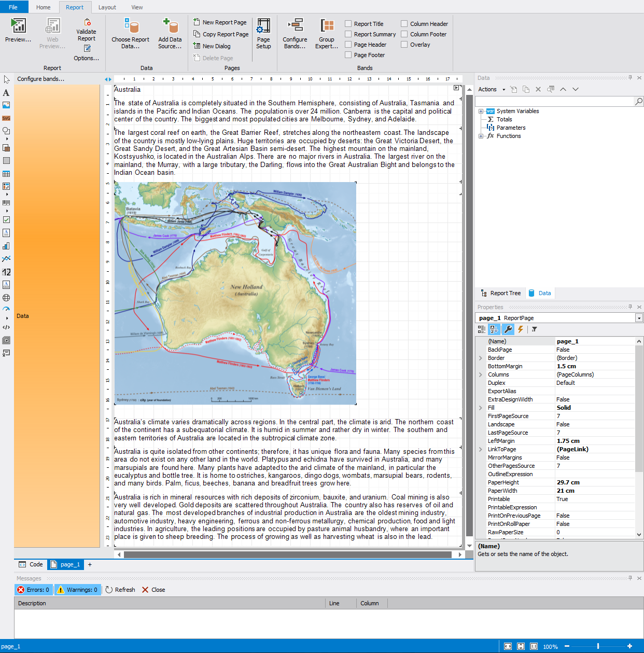Screen dimensions: 644x653
Task: Click in the Data panel search field
Action: (x=555, y=101)
